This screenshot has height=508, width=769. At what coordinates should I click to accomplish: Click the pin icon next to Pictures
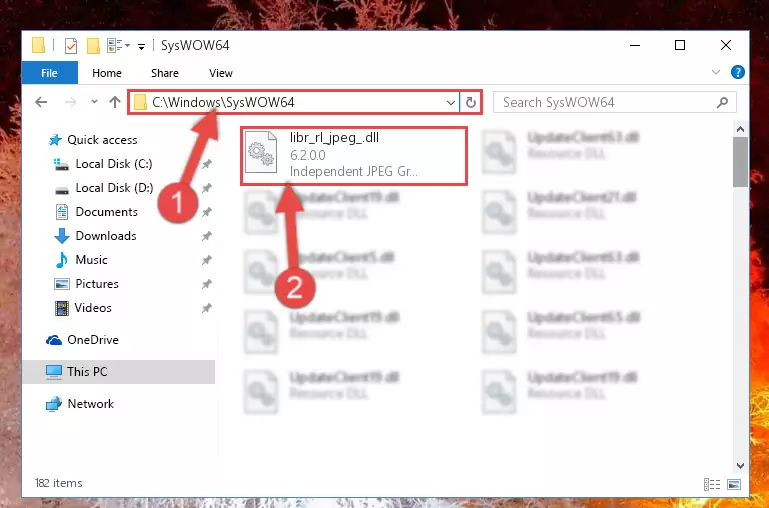[x=206, y=284]
